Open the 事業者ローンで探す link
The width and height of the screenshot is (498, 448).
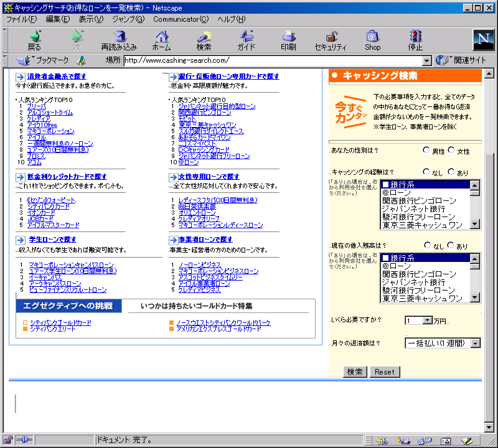205,240
